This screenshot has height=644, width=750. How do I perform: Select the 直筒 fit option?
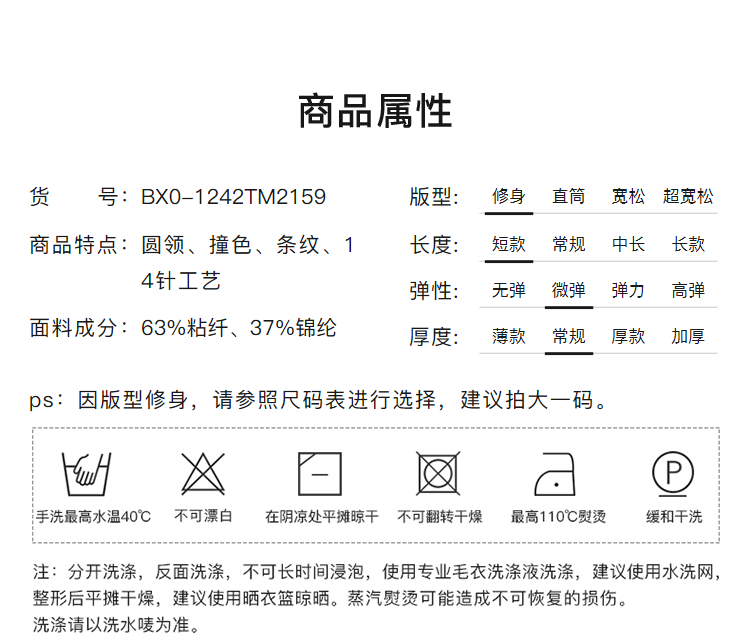coord(568,197)
